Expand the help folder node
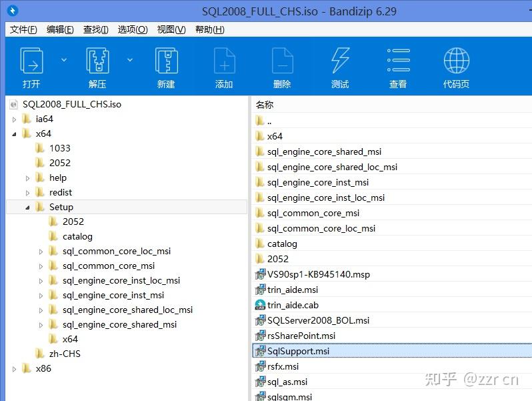 pos(27,178)
